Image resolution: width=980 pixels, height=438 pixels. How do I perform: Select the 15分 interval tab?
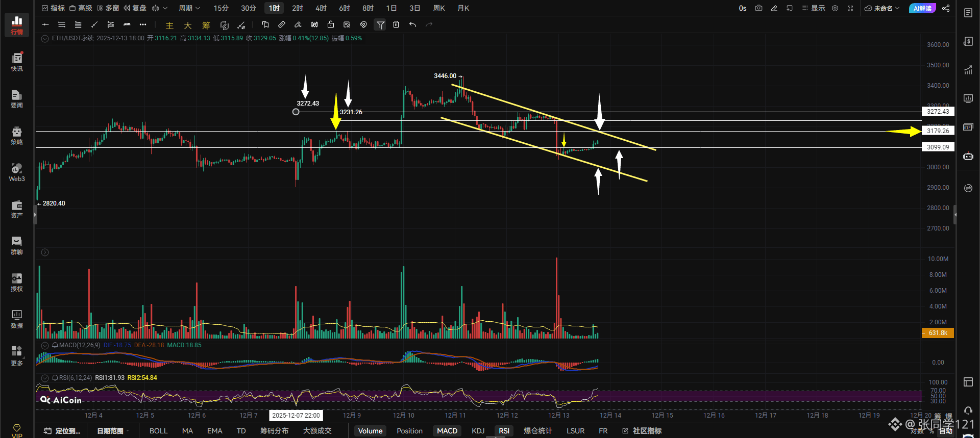click(x=221, y=8)
